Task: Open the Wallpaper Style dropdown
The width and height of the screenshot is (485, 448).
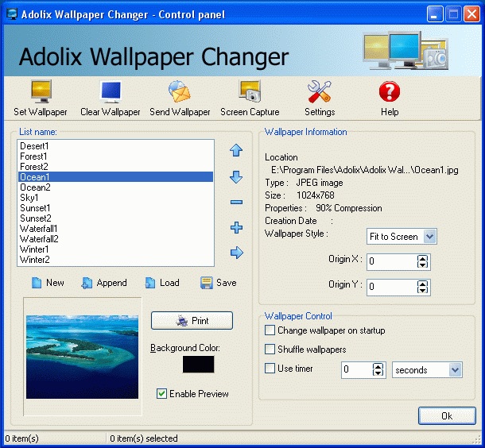Action: click(429, 237)
